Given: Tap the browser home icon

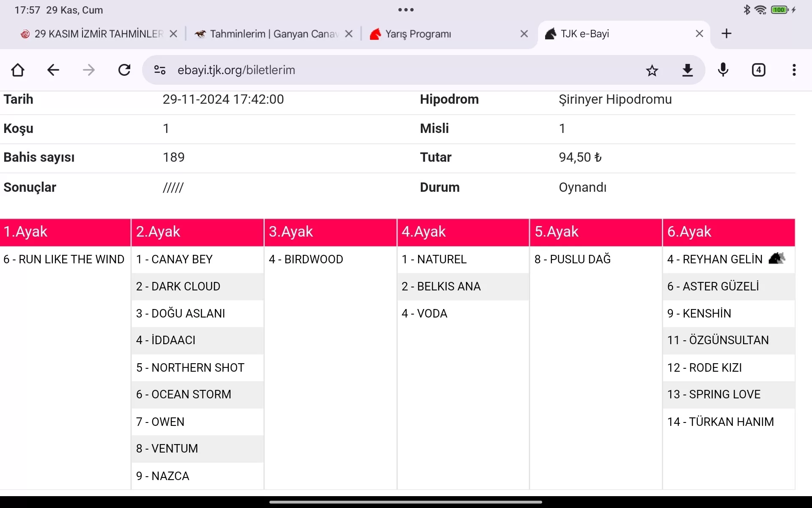Looking at the screenshot, I should tap(18, 70).
